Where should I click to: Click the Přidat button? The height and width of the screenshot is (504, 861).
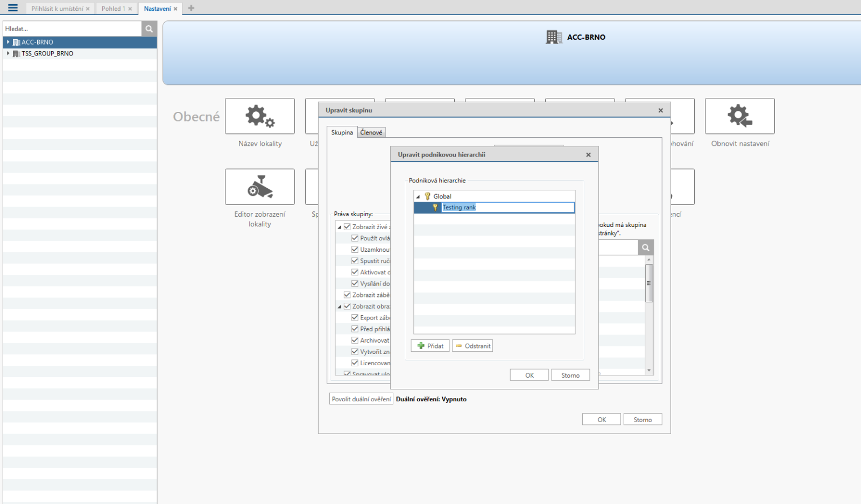coord(430,346)
